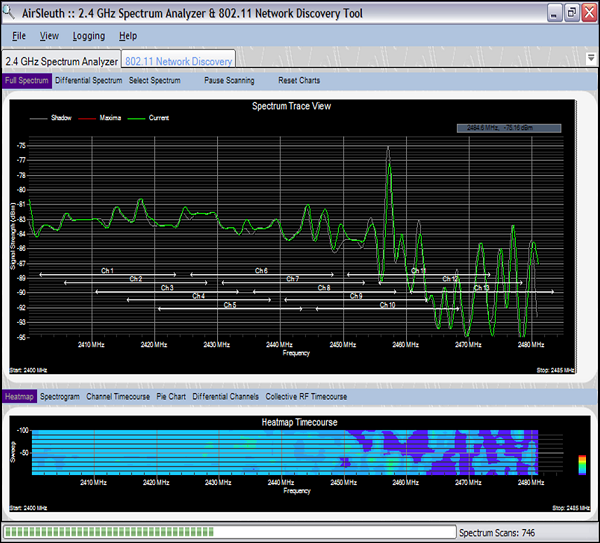Switch to 802.11 Network Discovery tab
The width and height of the screenshot is (600, 543).
(x=179, y=60)
